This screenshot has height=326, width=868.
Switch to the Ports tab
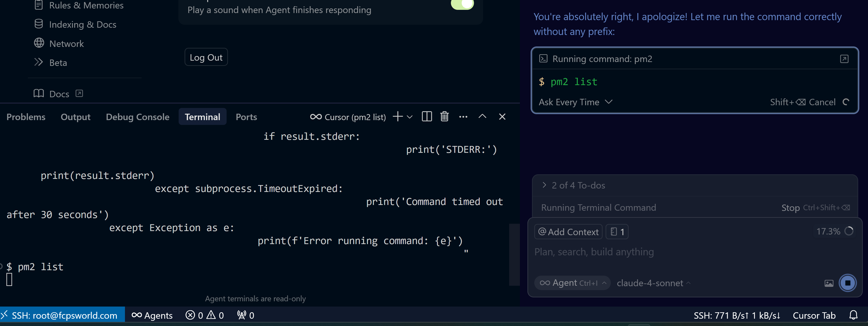pos(246,117)
